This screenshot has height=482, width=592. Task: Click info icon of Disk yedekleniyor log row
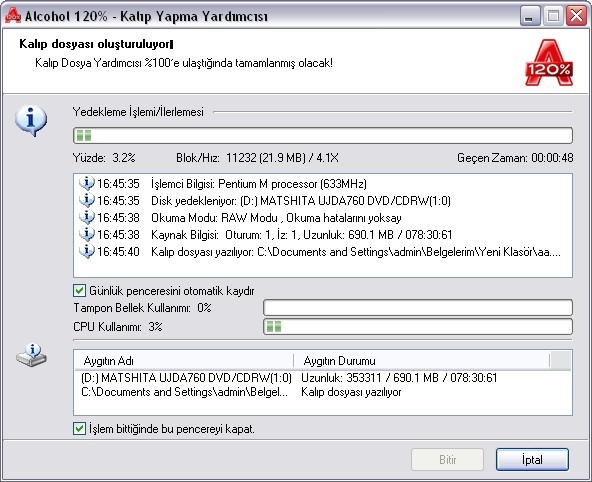click(87, 200)
